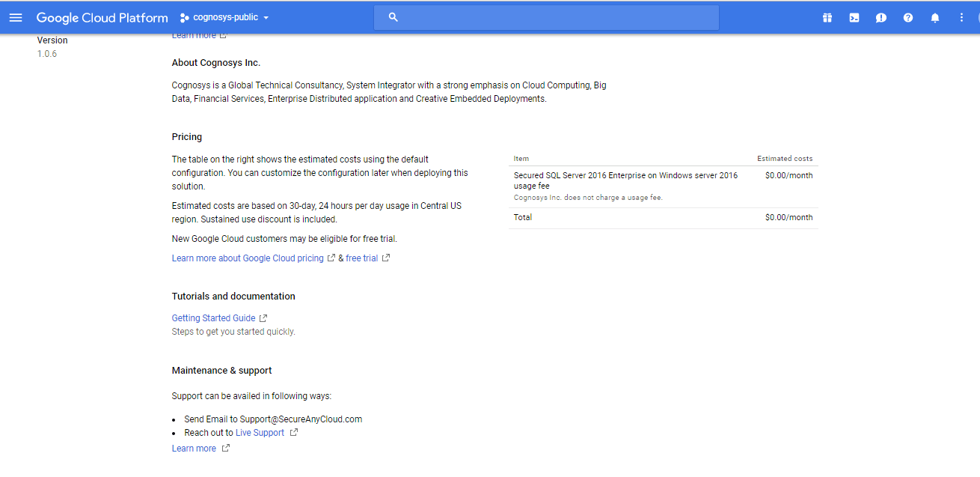Screen dimensions: 980x477
Task: Focus the top search input field
Action: (554, 17)
